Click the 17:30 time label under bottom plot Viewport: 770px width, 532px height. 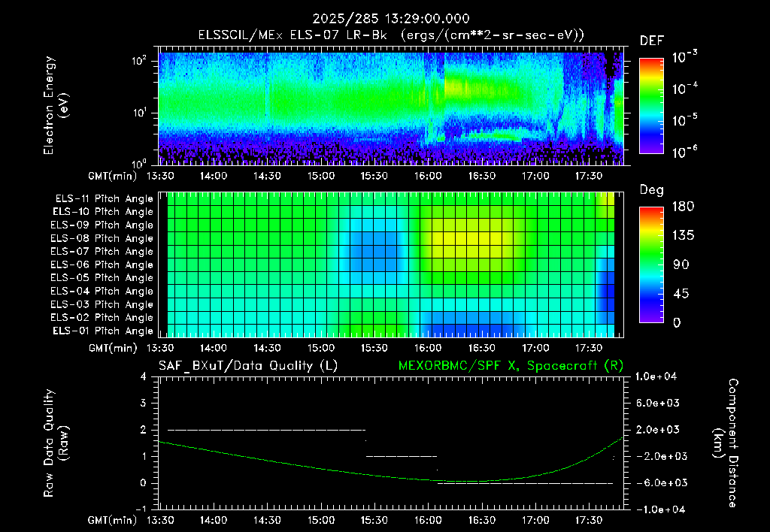[588, 520]
